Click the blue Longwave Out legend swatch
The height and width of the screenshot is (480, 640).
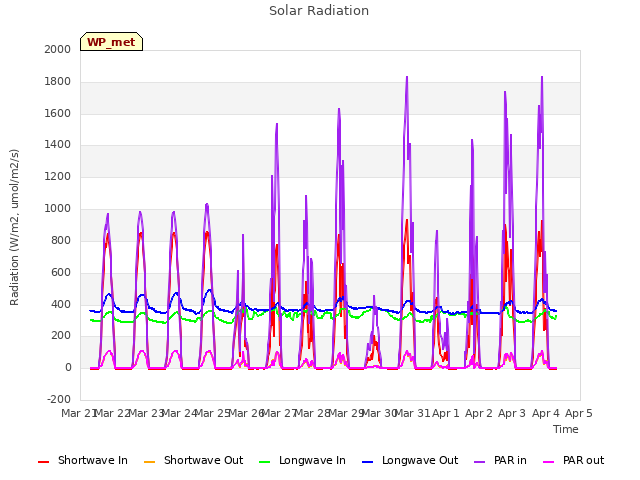[368, 462]
